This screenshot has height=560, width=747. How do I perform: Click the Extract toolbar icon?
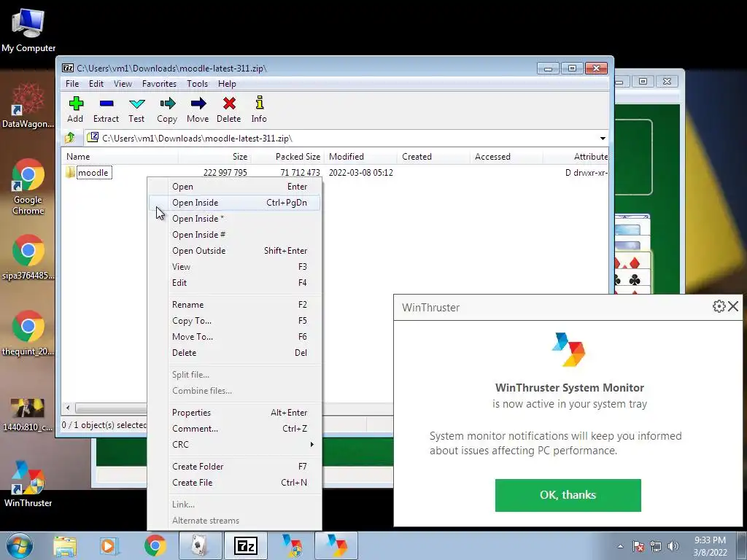click(x=106, y=109)
